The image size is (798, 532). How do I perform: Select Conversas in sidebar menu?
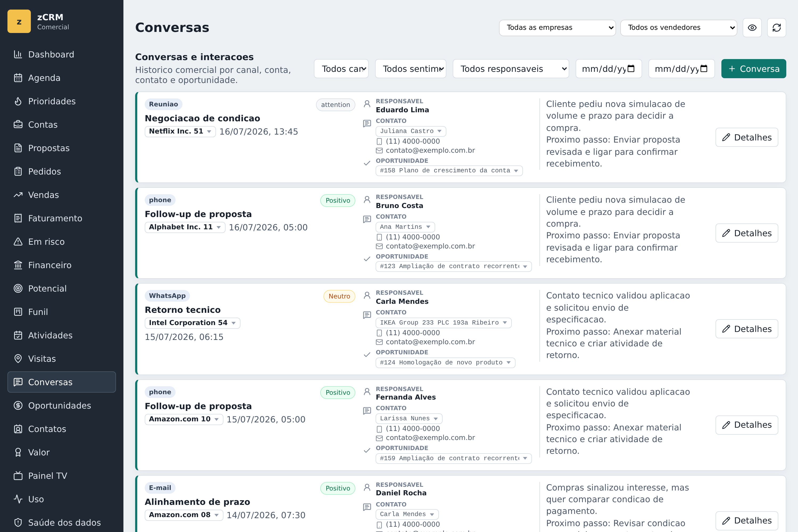[62, 382]
